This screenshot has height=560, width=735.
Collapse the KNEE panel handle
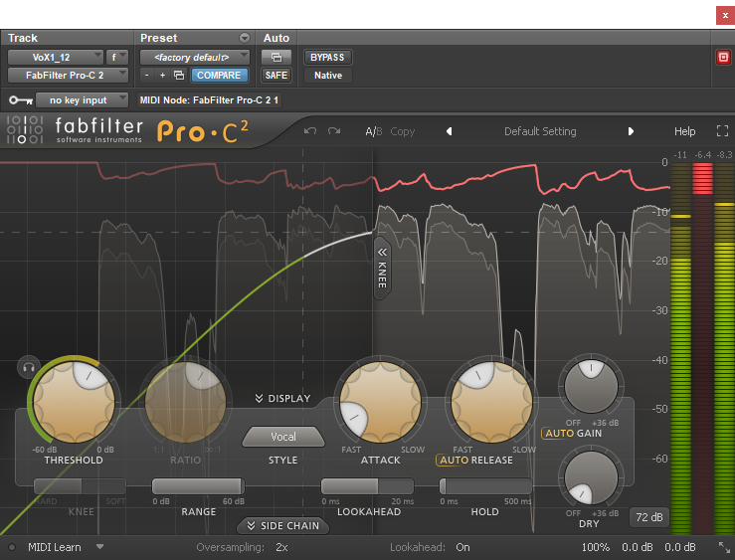point(383,268)
